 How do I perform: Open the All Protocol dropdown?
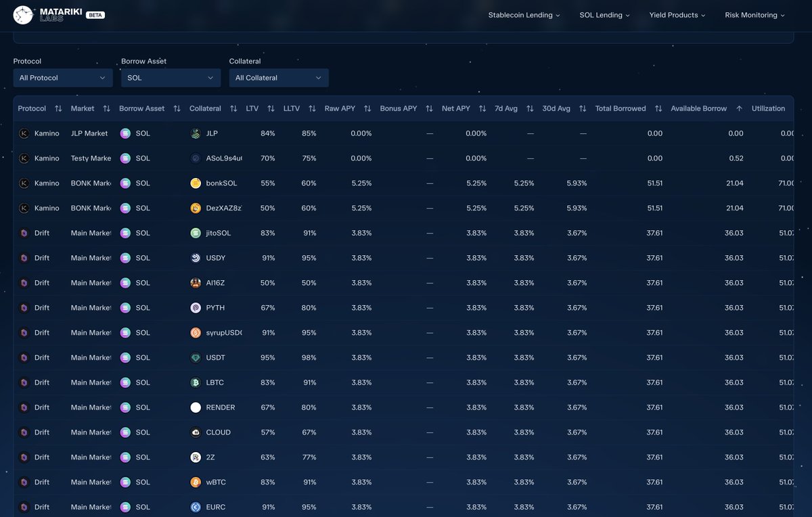63,78
